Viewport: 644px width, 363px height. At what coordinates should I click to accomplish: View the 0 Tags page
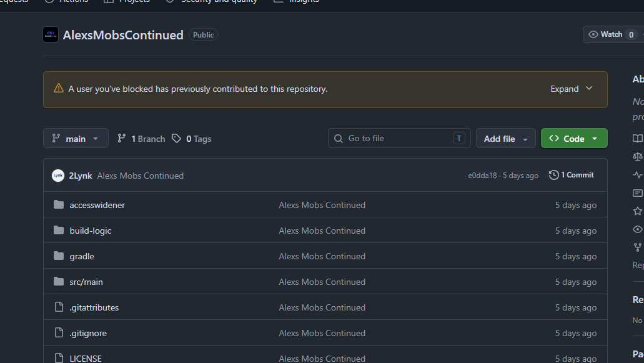(192, 139)
